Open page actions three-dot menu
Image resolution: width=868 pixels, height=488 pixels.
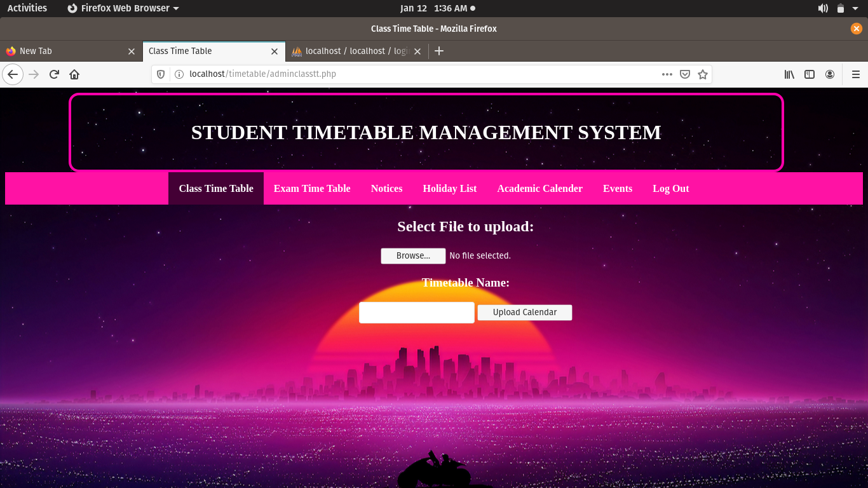667,74
